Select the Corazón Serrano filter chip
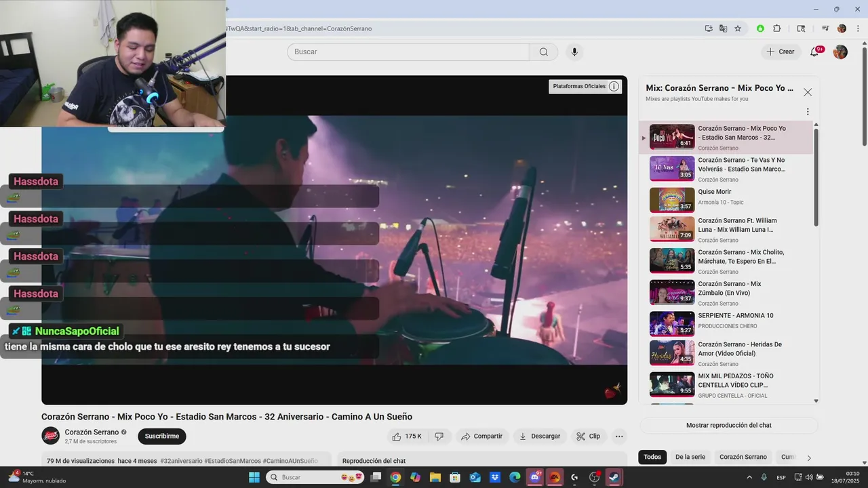This screenshot has width=868, height=488. click(x=743, y=457)
